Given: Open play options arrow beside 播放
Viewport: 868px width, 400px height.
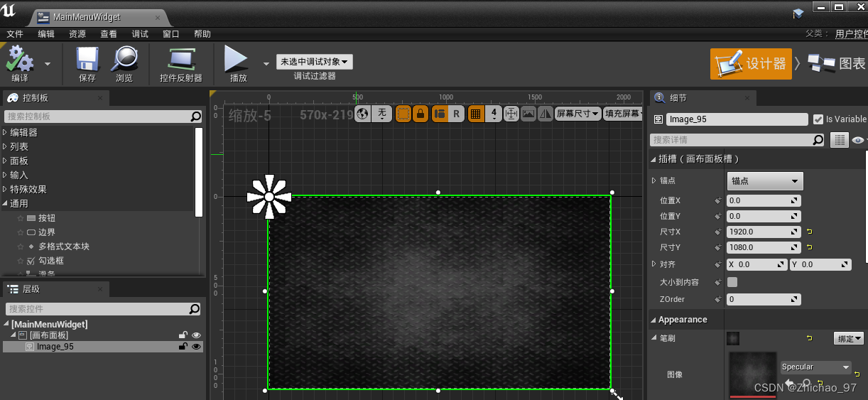Looking at the screenshot, I should [x=266, y=63].
